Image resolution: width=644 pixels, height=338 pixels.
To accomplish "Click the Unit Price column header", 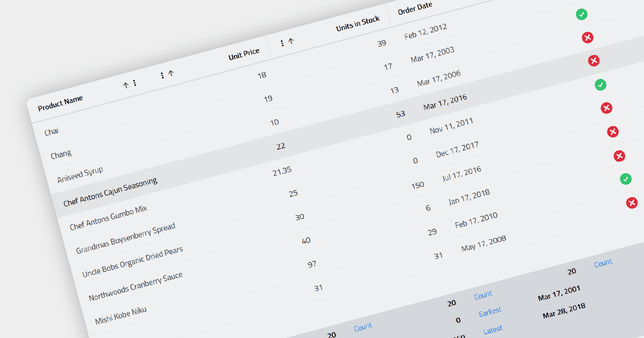I will 244,54.
